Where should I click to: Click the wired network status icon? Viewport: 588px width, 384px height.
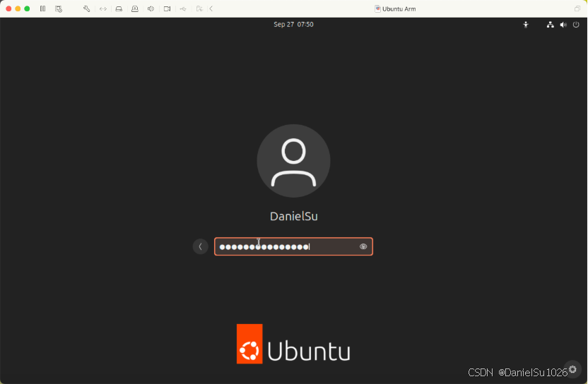point(550,25)
